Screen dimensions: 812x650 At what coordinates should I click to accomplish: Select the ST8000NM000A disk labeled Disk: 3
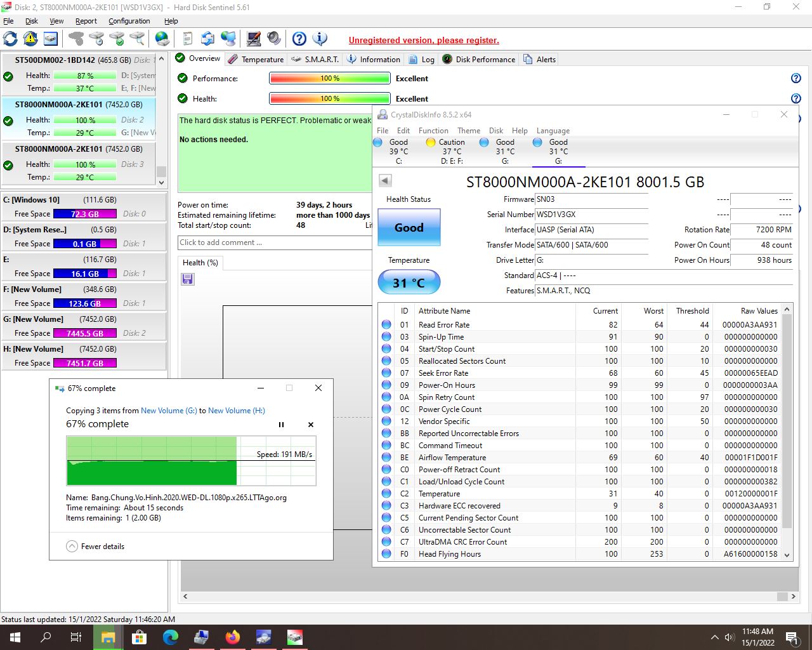(x=79, y=163)
